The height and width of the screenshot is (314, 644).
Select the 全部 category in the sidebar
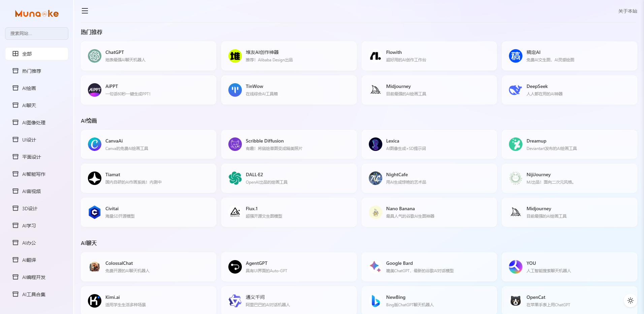[37, 54]
